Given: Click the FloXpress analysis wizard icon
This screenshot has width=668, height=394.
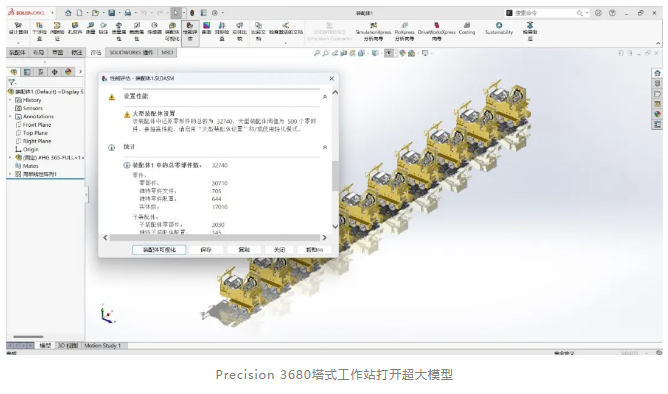Looking at the screenshot, I should click(x=404, y=32).
